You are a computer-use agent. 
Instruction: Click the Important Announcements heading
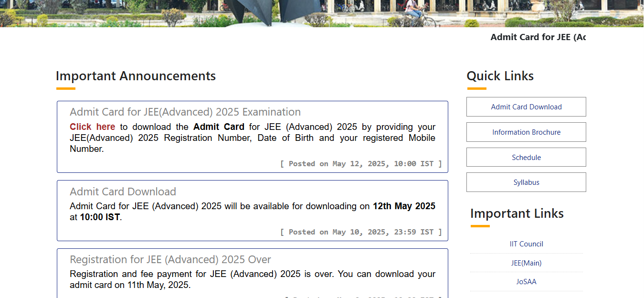click(x=136, y=75)
